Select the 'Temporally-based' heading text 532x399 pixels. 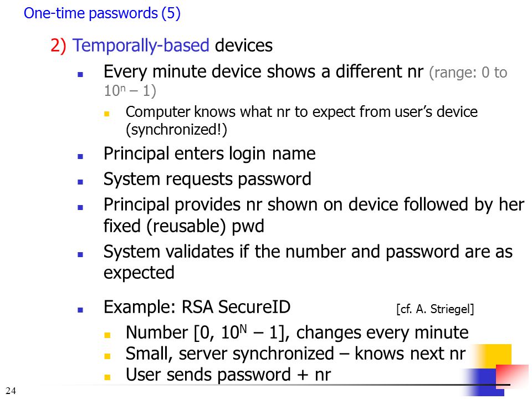tap(141, 45)
